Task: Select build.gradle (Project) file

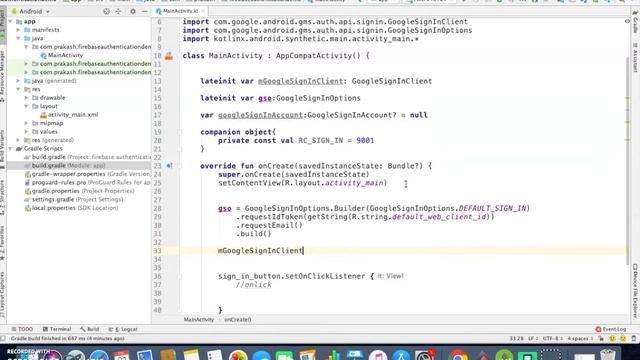Action: (87, 157)
